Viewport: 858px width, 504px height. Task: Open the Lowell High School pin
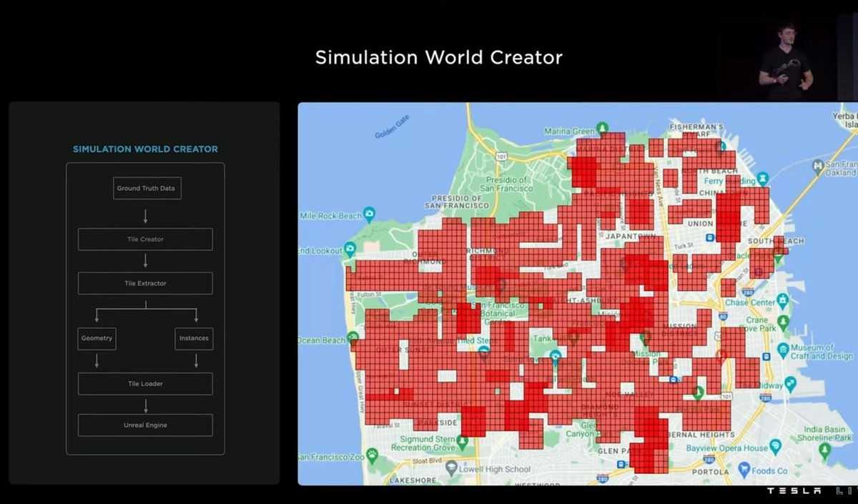[x=451, y=468]
